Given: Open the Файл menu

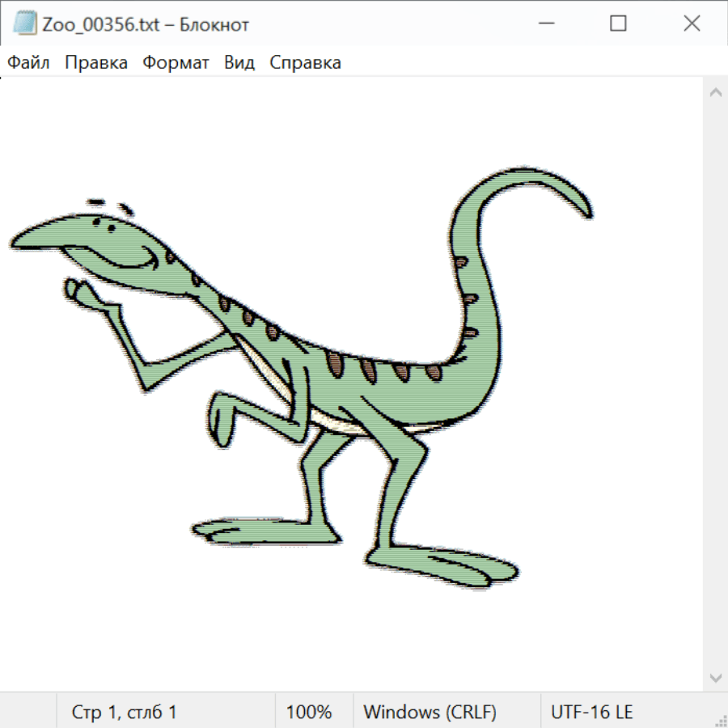Looking at the screenshot, I should (29, 63).
